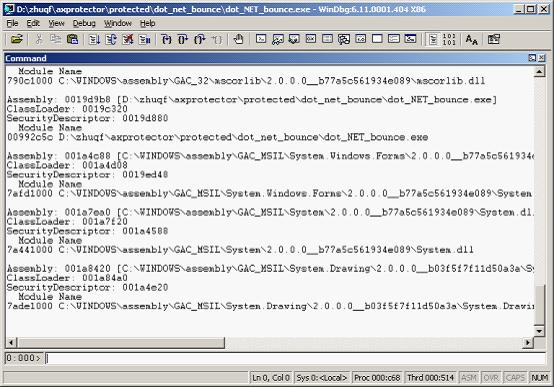Click 'Assembly: 0019d9b8' line
The width and height of the screenshot is (554, 387).
252,100
